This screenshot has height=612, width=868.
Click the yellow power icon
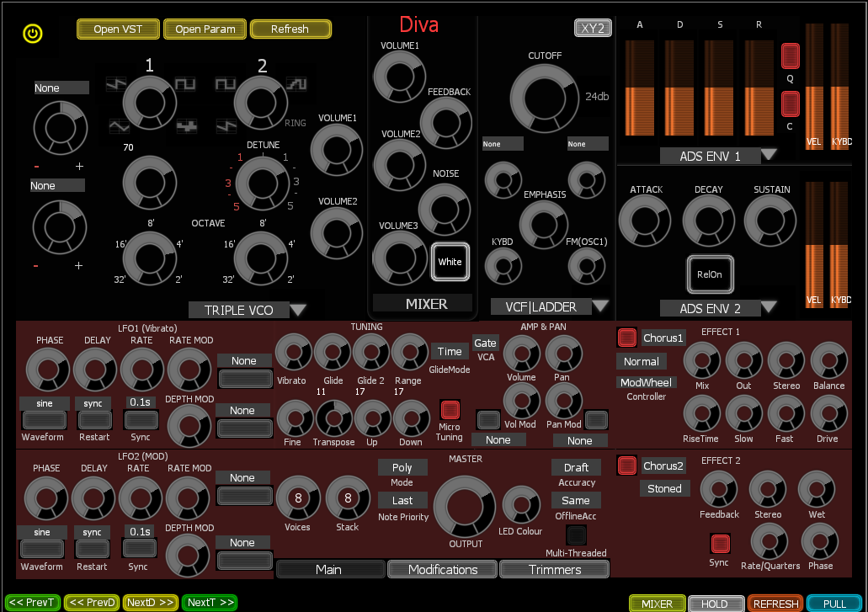(33, 33)
